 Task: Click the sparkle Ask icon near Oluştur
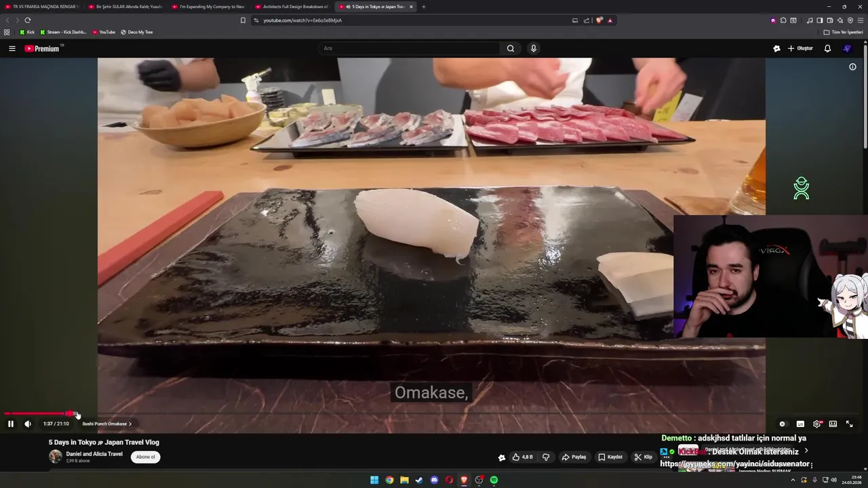[776, 48]
